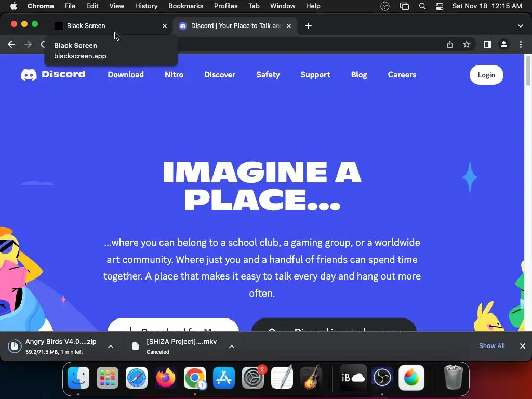The image size is (532, 399).
Task: Open the Apple menu
Action: point(13,6)
